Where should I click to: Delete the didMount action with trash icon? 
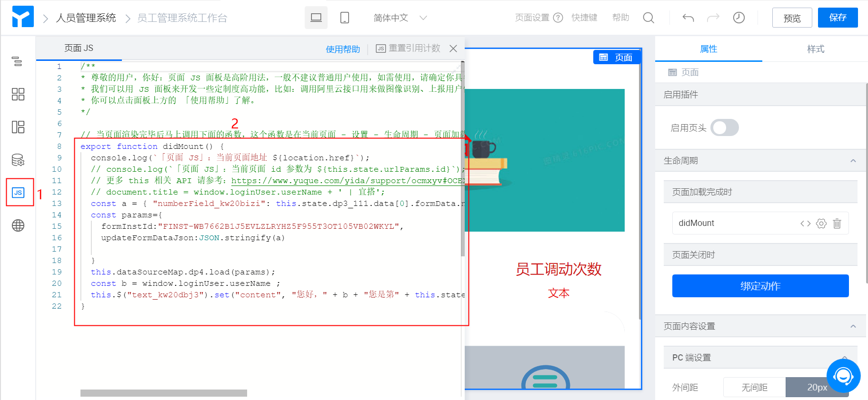(x=837, y=224)
